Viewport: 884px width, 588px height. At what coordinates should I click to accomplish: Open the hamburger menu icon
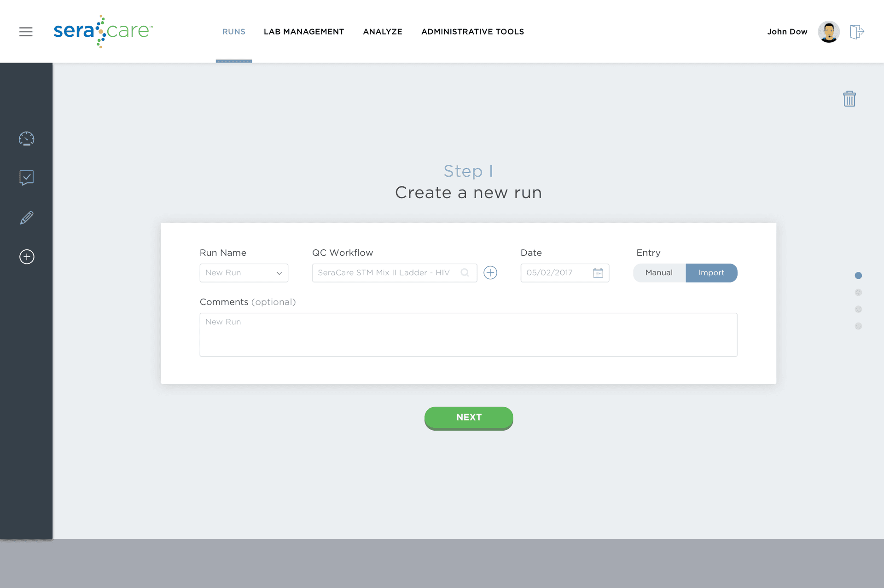(26, 32)
